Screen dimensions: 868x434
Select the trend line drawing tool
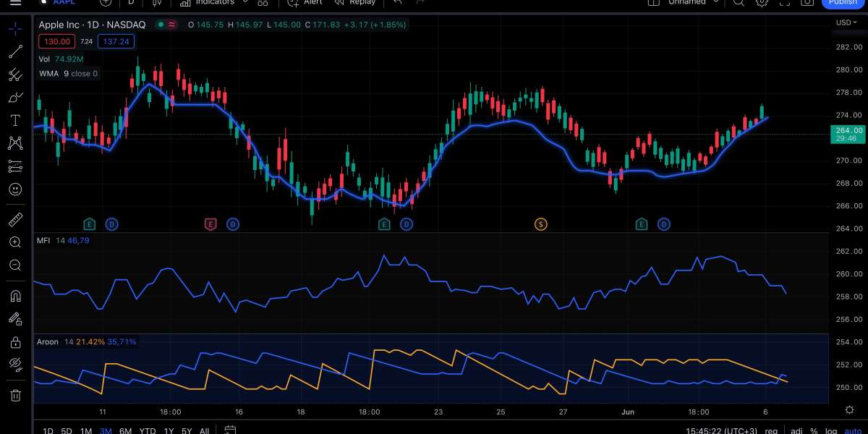15,52
